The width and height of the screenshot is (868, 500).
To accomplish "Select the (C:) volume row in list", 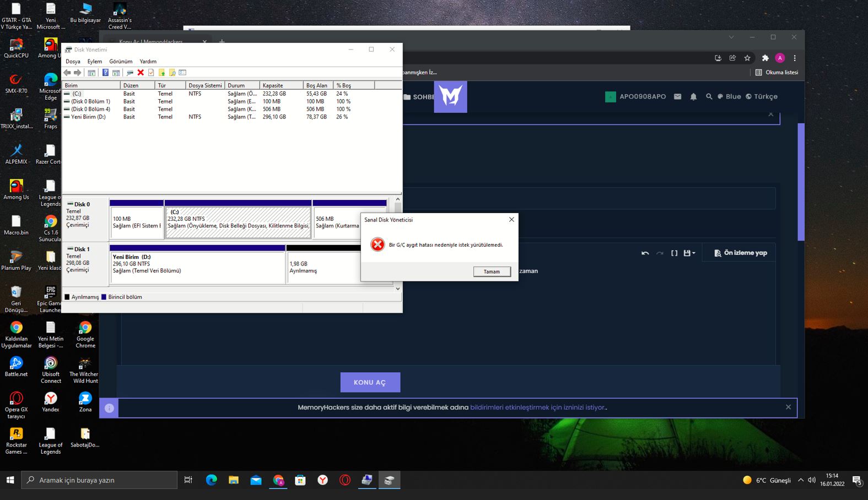I will click(231, 94).
